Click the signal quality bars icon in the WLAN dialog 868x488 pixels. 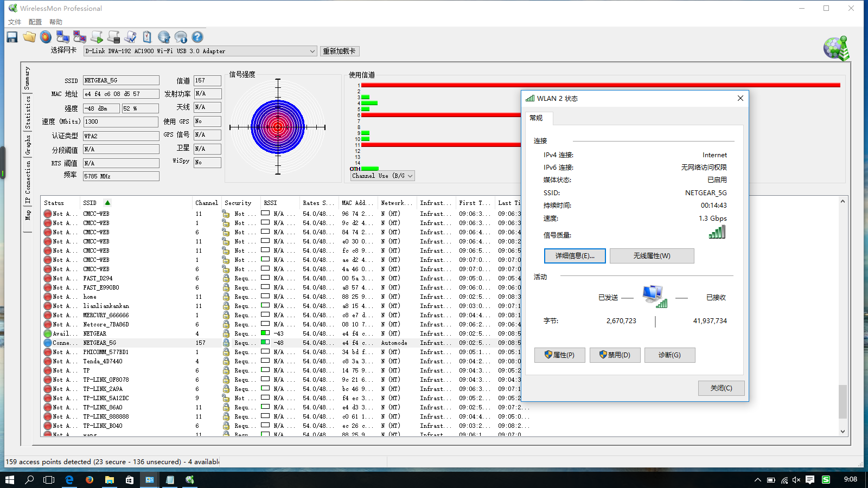[717, 232]
